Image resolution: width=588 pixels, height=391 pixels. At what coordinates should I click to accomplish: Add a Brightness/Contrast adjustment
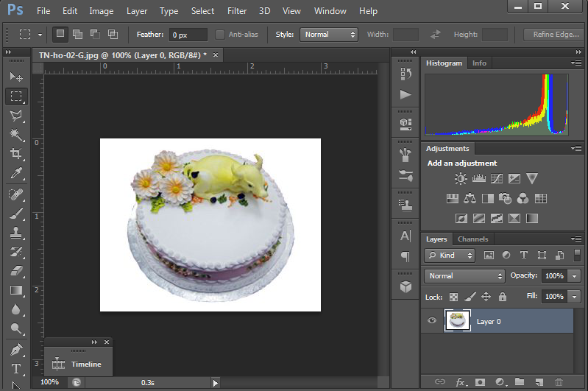461,178
